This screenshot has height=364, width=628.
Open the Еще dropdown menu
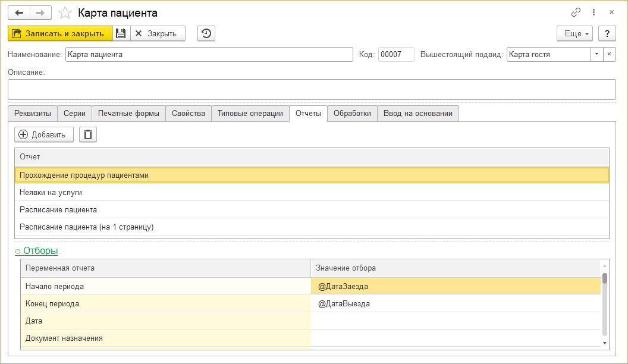(574, 33)
